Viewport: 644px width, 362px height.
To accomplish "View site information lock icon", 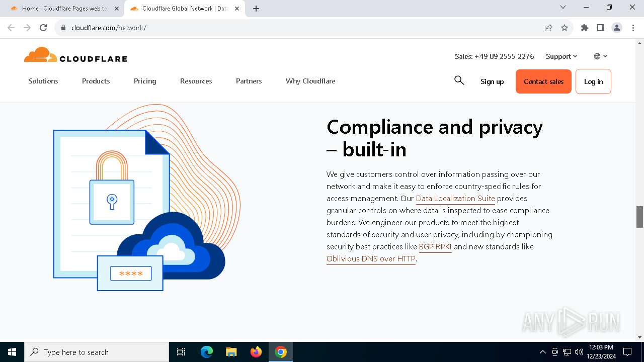I will pos(63,28).
